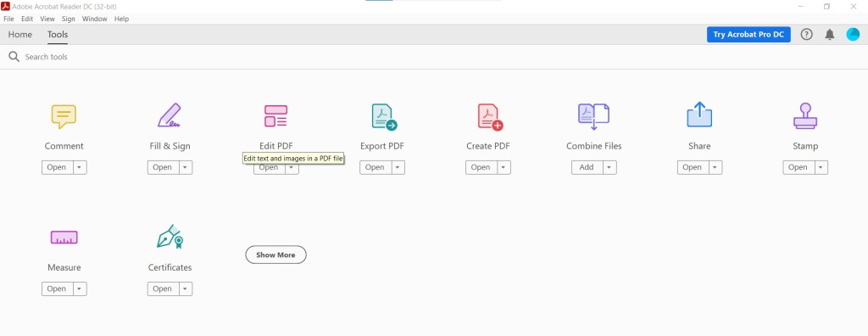Open the Window menu
Image resolution: width=868 pixels, height=336 pixels.
coord(95,19)
